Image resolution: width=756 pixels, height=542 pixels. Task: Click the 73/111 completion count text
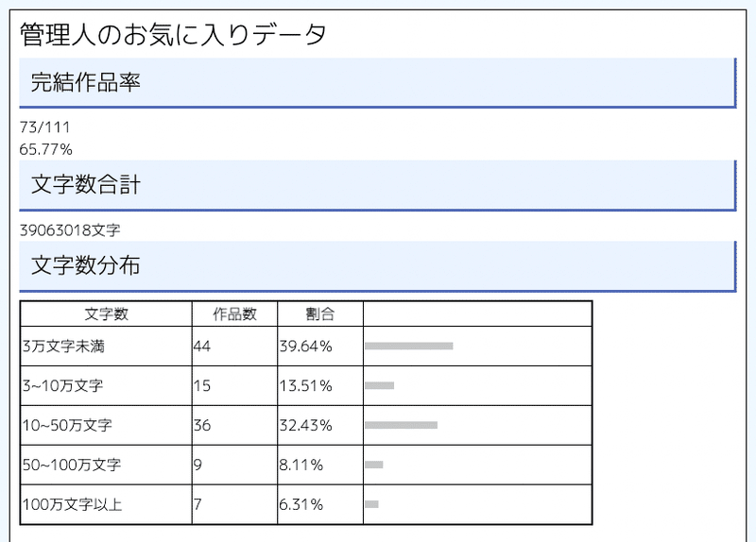point(44,127)
